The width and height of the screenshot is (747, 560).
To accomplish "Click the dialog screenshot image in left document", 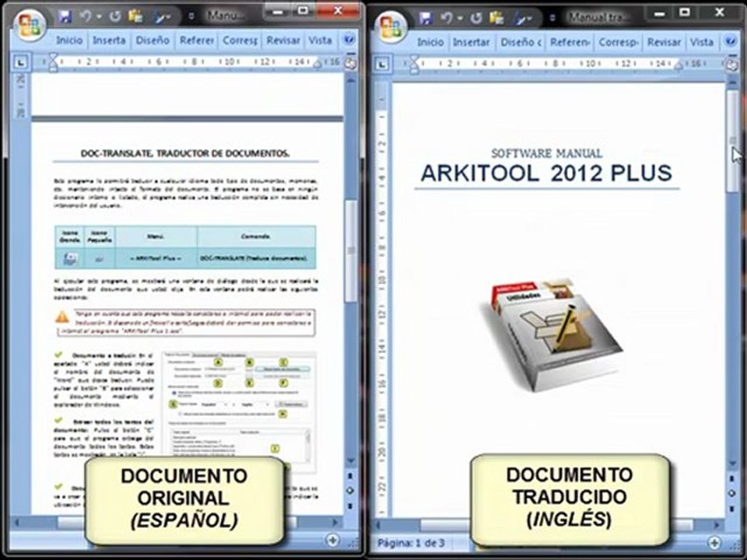I will [x=239, y=412].
